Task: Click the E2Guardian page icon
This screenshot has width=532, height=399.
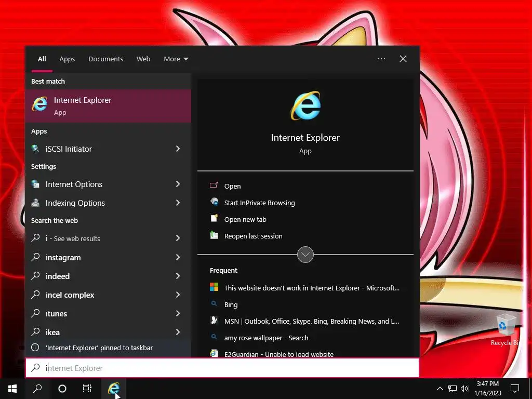Action: [x=214, y=353]
